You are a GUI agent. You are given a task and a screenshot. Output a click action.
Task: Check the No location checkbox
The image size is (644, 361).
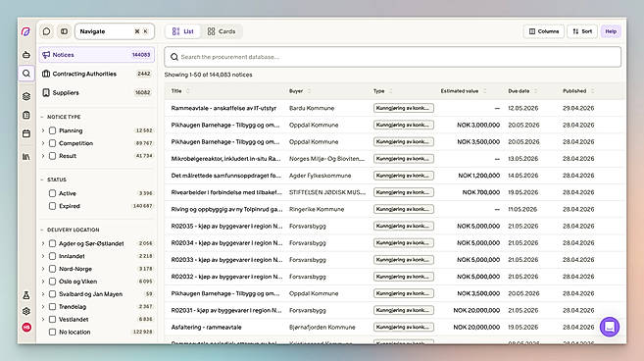(x=52, y=332)
